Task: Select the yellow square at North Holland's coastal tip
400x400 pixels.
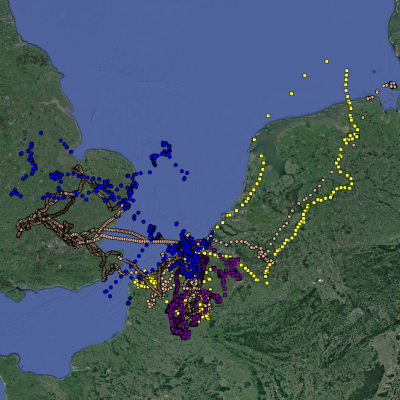Action: (254, 140)
